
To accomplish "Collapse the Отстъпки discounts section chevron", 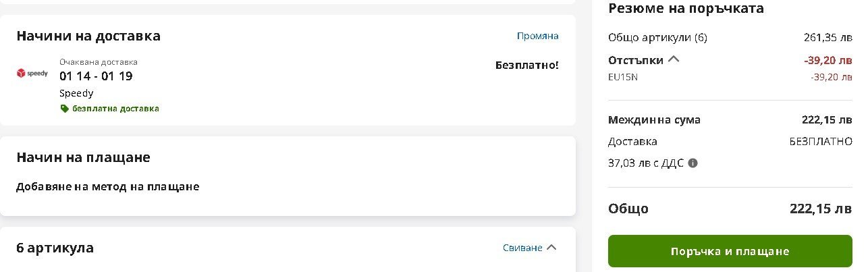I will [673, 59].
